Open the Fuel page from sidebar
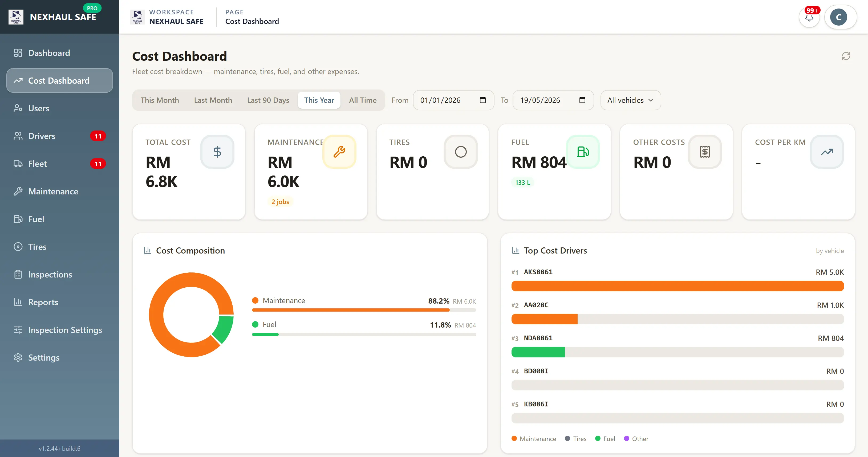The image size is (868, 457). [60, 219]
